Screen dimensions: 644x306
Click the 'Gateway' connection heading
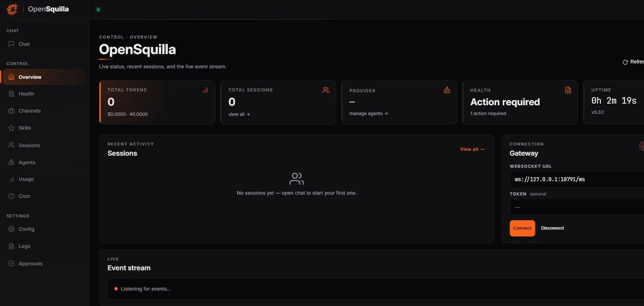pos(524,153)
